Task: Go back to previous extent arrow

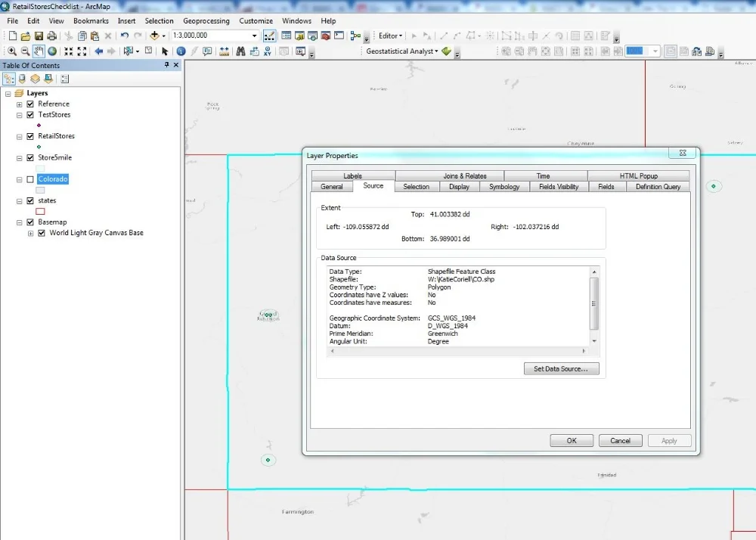Action: [99, 51]
